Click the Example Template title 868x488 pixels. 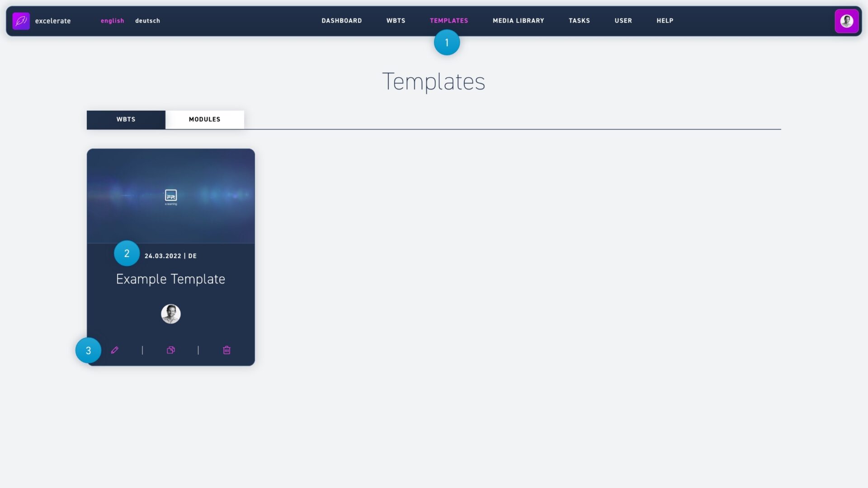pos(170,279)
